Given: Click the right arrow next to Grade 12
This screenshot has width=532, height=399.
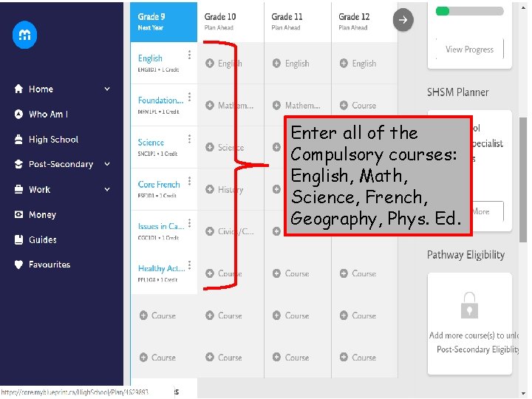Looking at the screenshot, I should pos(403,20).
